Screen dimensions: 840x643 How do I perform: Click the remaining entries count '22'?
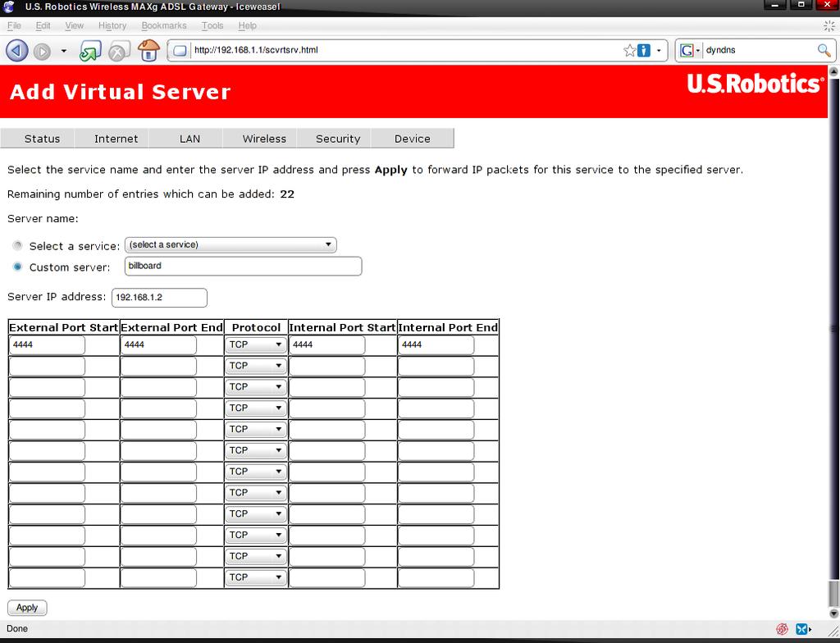point(287,194)
